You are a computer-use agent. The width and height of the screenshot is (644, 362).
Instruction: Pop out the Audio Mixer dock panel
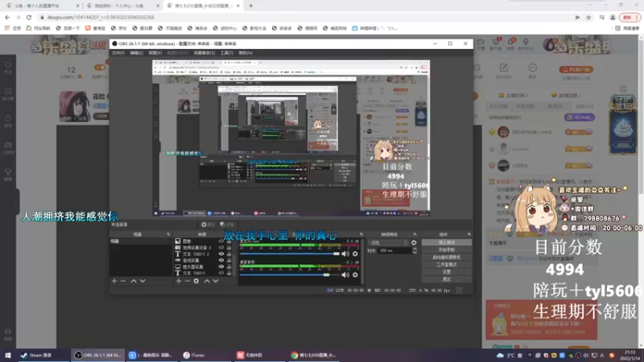361,234
